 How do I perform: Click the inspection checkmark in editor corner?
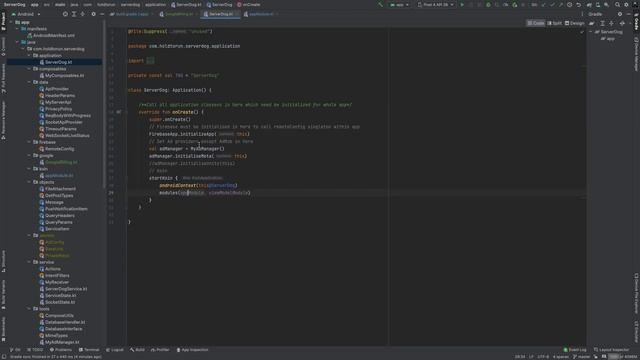point(582,32)
